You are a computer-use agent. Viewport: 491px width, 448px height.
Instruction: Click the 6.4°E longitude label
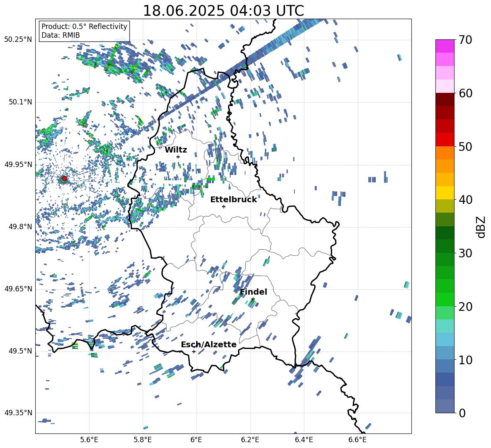(304, 440)
